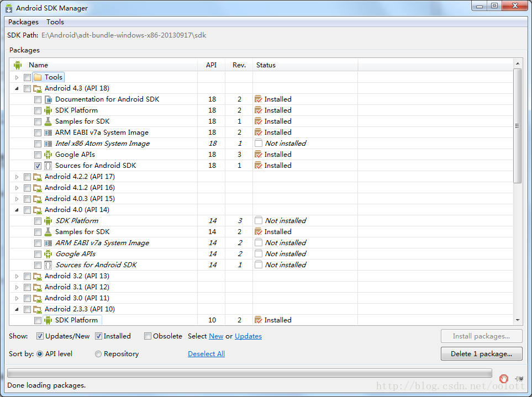532x397 pixels.
Task: Click the Status column header
Action: [x=305, y=65]
